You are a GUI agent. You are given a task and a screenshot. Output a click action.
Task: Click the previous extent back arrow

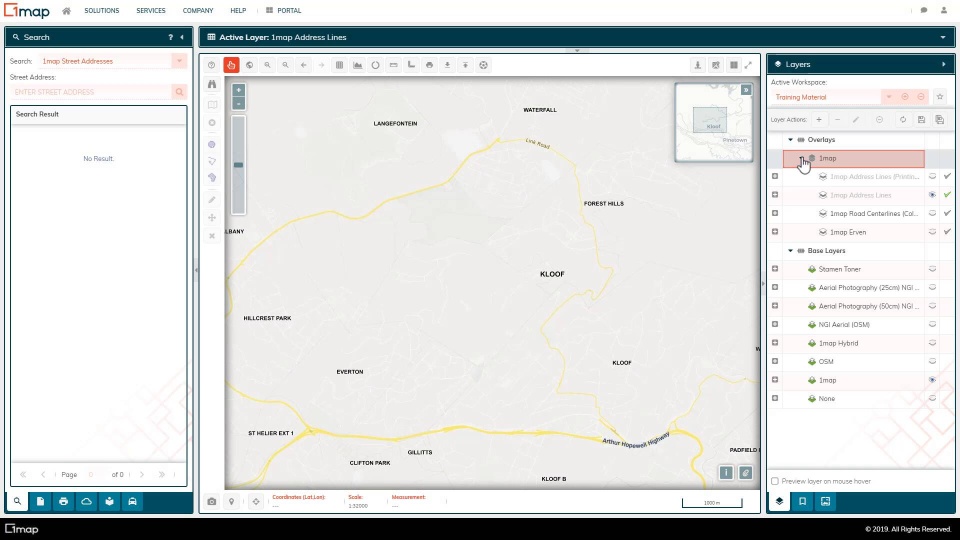tap(303, 65)
